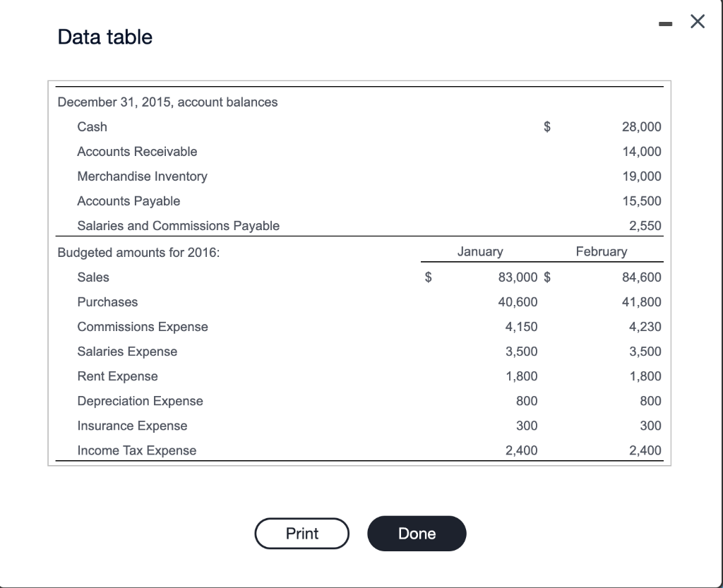Click the Print button
This screenshot has height=588, width=723.
coord(301,534)
